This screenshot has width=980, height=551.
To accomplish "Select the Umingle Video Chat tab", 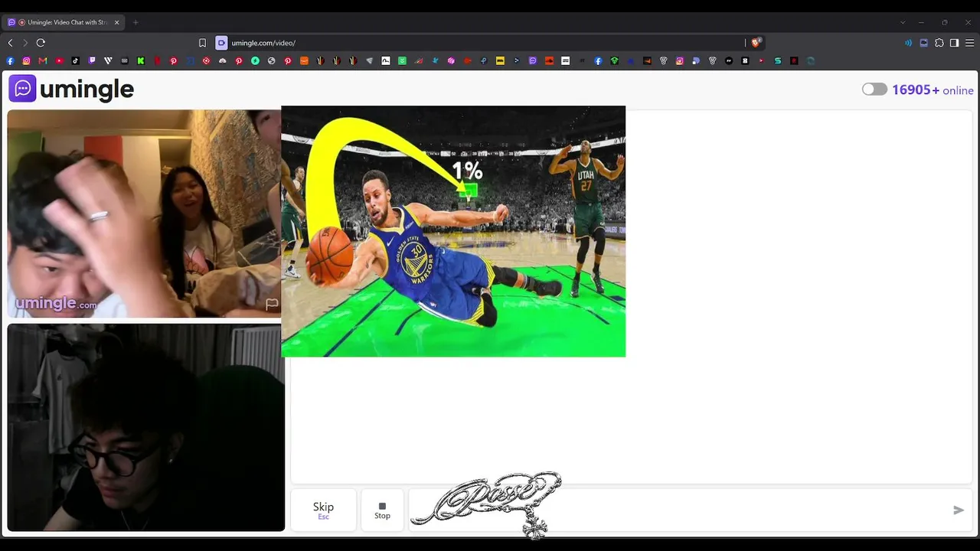I will pyautogui.click(x=64, y=22).
